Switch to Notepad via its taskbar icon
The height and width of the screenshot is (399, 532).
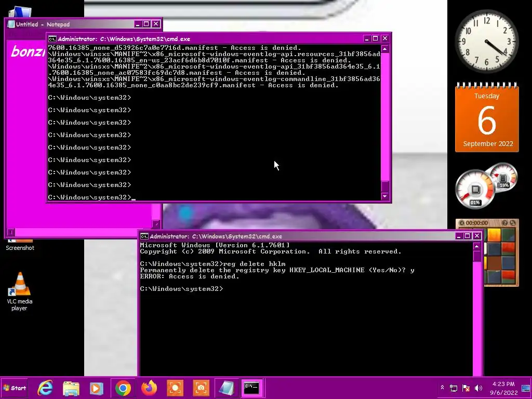click(227, 388)
